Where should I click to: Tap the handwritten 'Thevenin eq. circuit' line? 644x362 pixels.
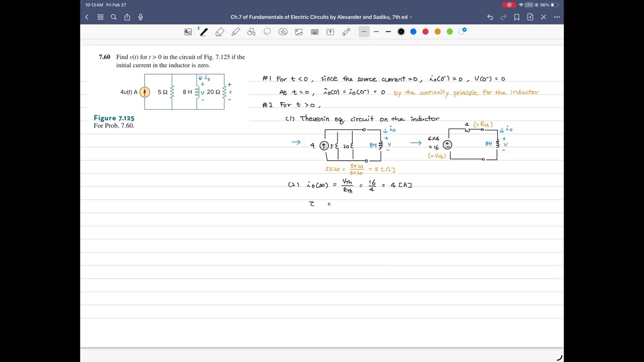click(362, 119)
